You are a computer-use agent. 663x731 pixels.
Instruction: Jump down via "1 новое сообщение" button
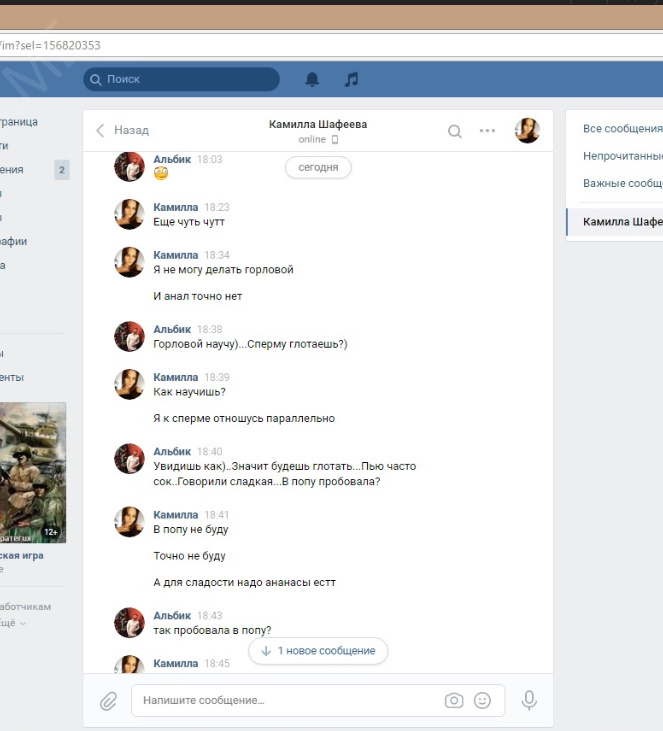pos(317,651)
